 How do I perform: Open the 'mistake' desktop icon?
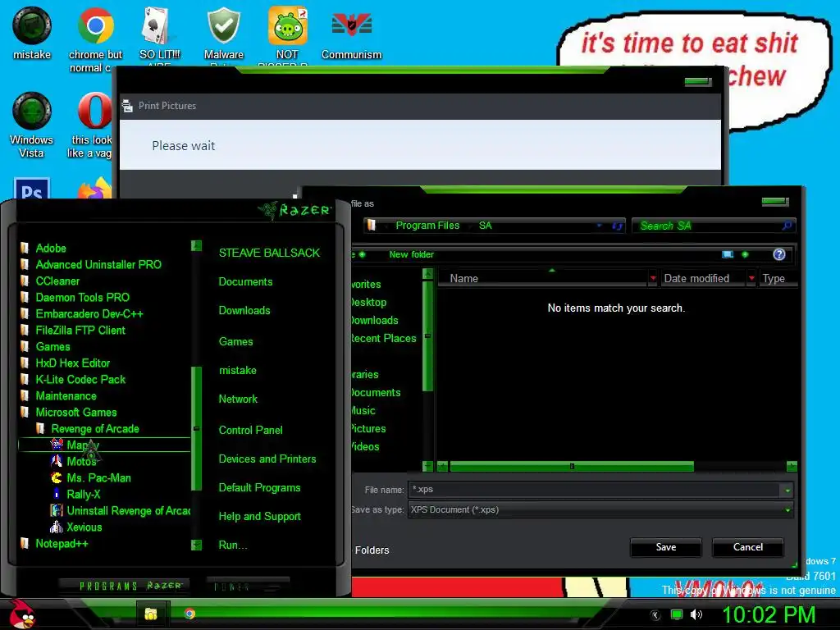[32, 33]
